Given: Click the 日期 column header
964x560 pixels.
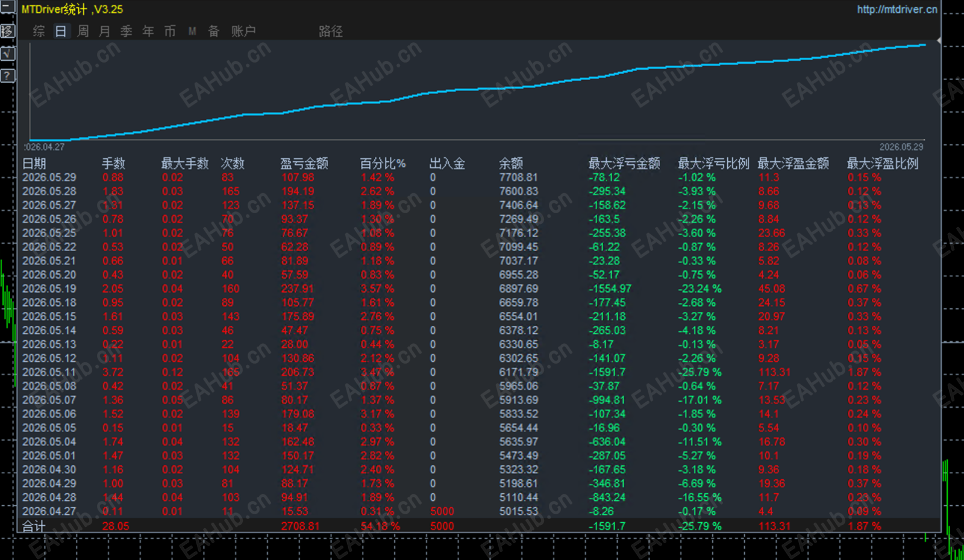Looking at the screenshot, I should [x=34, y=163].
